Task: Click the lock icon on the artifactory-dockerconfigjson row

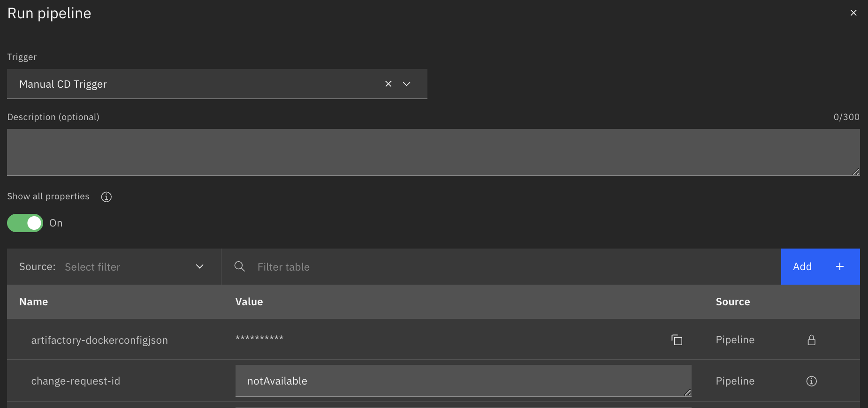Action: (x=811, y=340)
